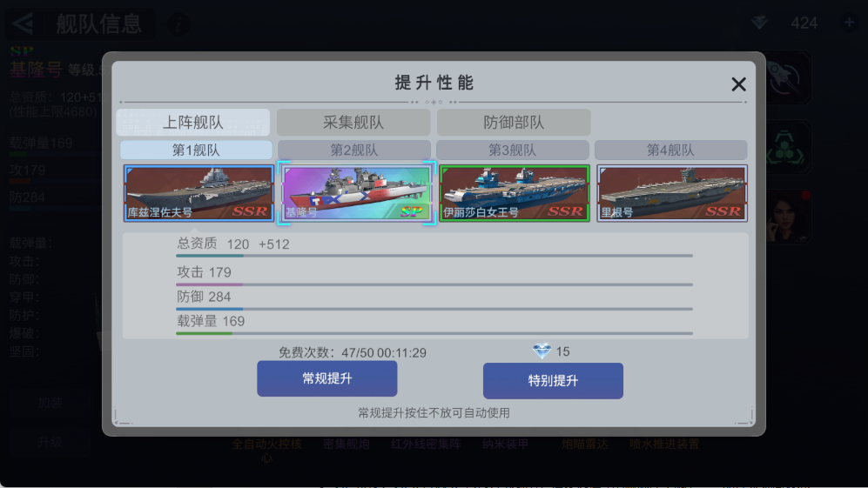868x488 pixels.
Task: Click the 红外线密集阵 skill label
Action: [x=426, y=444]
